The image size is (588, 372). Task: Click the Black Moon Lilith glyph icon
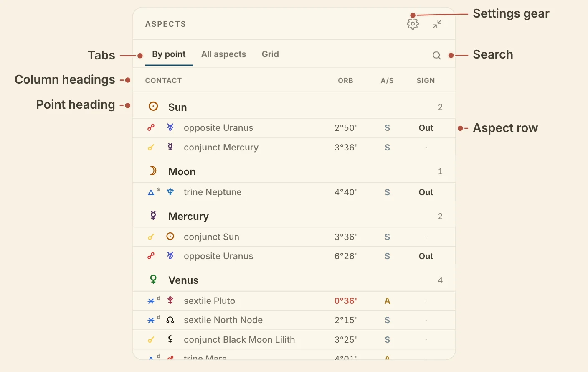click(x=170, y=339)
